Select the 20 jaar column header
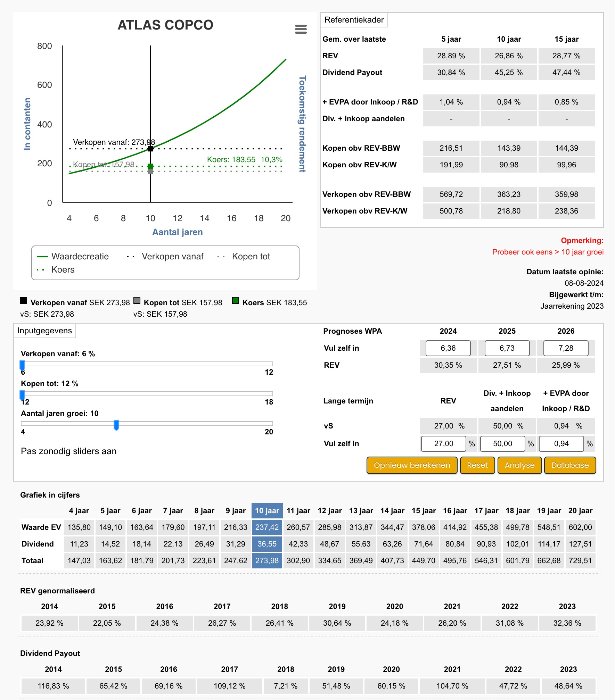Viewport: 615px width, 700px height. click(x=580, y=511)
